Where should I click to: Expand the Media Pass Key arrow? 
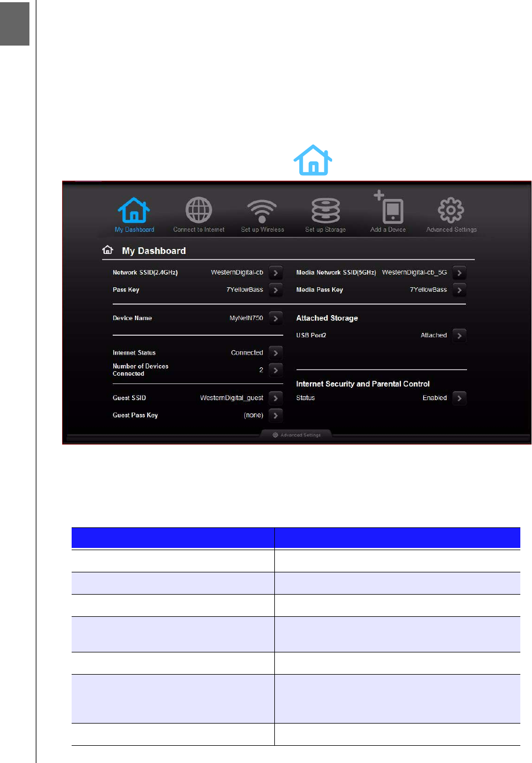coord(459,290)
